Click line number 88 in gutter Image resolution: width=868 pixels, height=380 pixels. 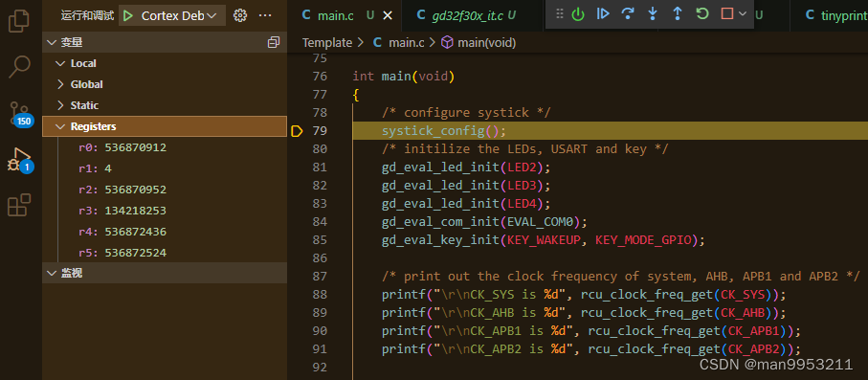tap(320, 294)
